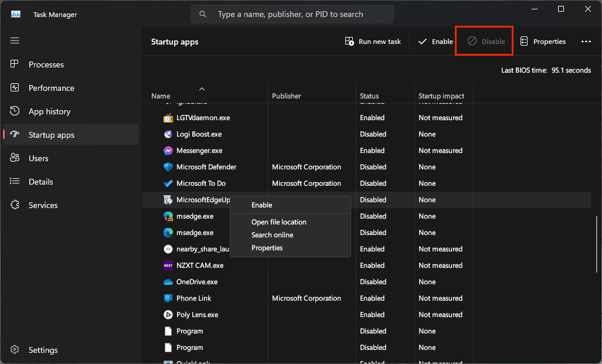Click the search box field

click(292, 14)
